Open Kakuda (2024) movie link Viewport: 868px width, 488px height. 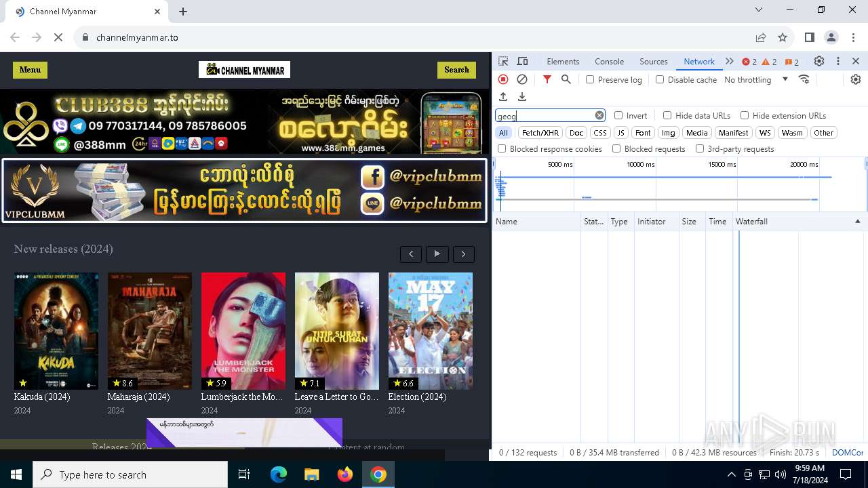pos(42,397)
